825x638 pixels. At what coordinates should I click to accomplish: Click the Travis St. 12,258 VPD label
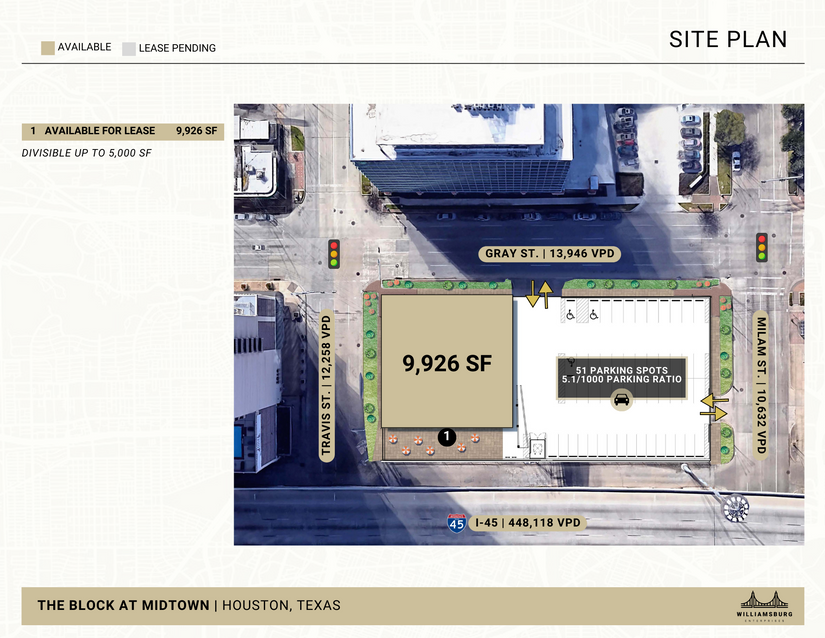pyautogui.click(x=326, y=386)
